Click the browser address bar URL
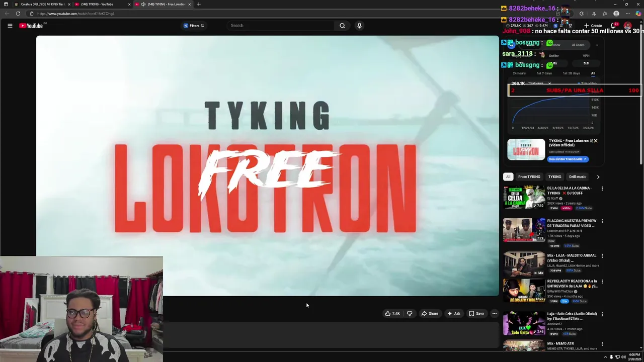 [75, 14]
